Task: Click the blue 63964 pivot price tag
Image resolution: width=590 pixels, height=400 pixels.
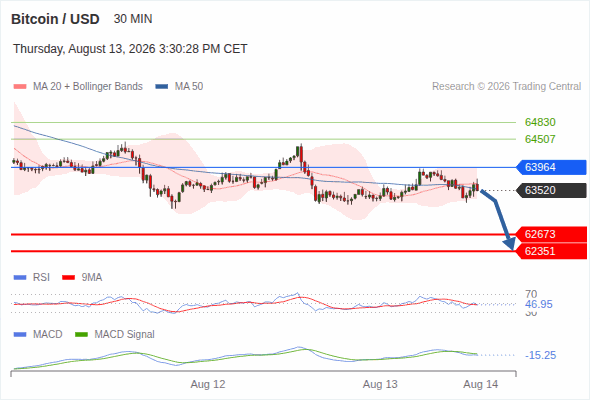Action: pos(551,167)
